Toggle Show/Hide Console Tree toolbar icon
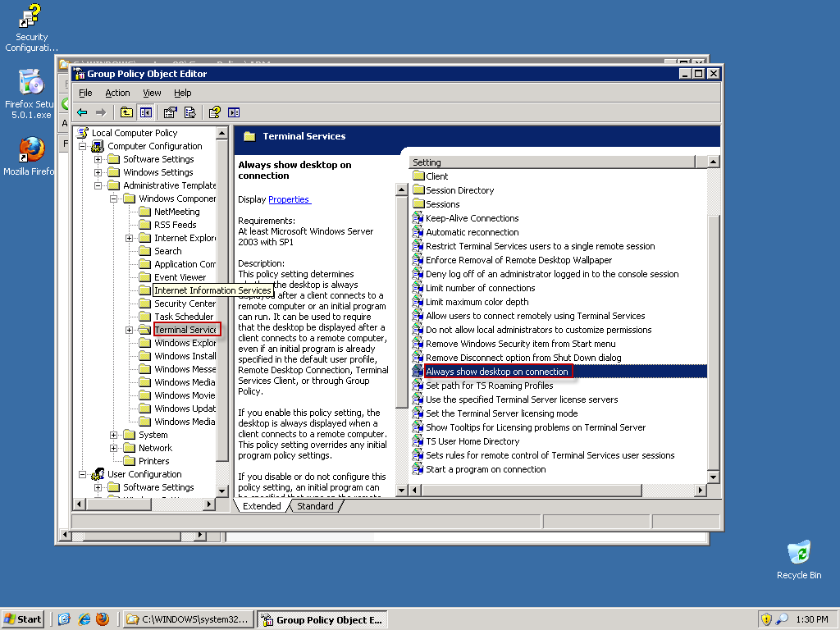Viewport: 840px width, 630px height. tap(146, 112)
